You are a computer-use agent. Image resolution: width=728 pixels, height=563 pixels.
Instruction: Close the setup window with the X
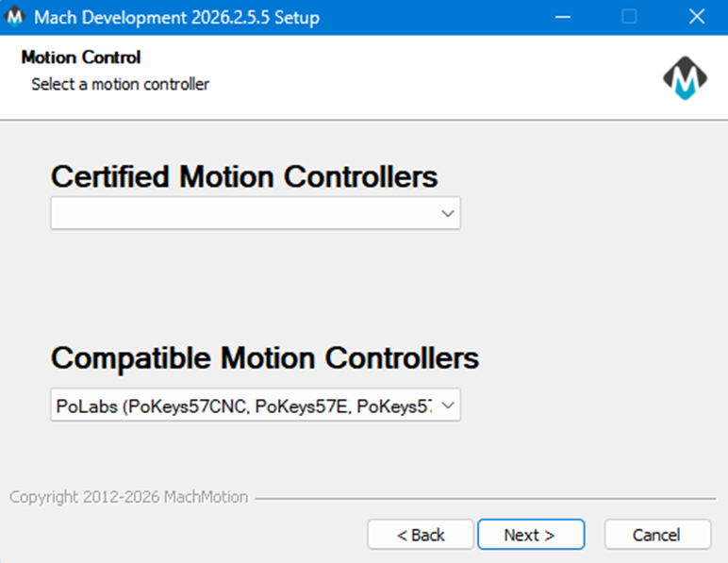click(696, 17)
